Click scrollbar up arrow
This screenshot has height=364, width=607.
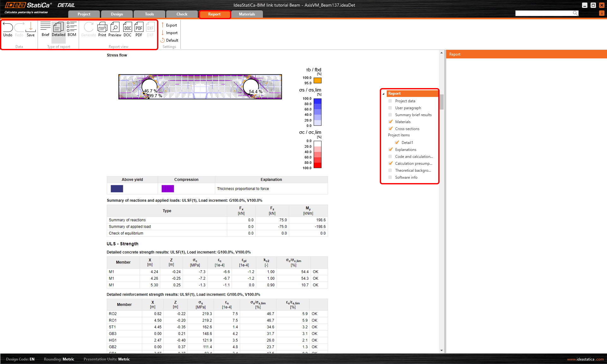click(x=441, y=53)
